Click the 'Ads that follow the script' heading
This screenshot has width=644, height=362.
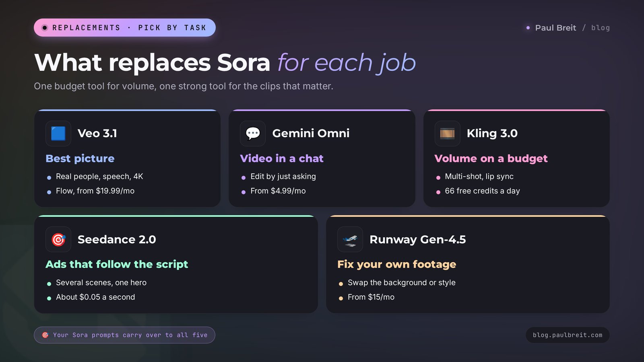117,264
